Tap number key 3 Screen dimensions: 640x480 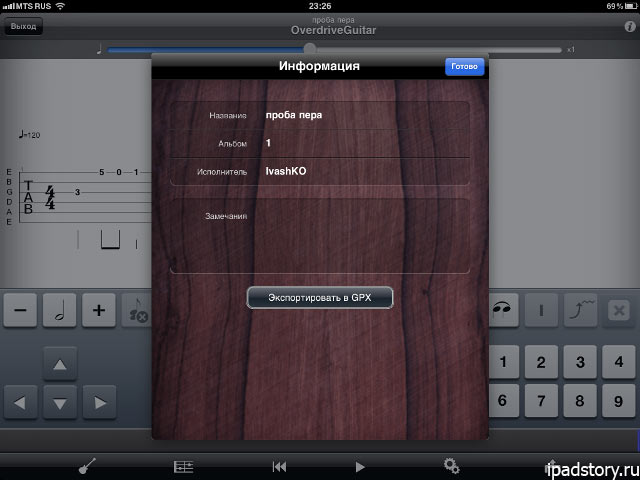(580, 362)
